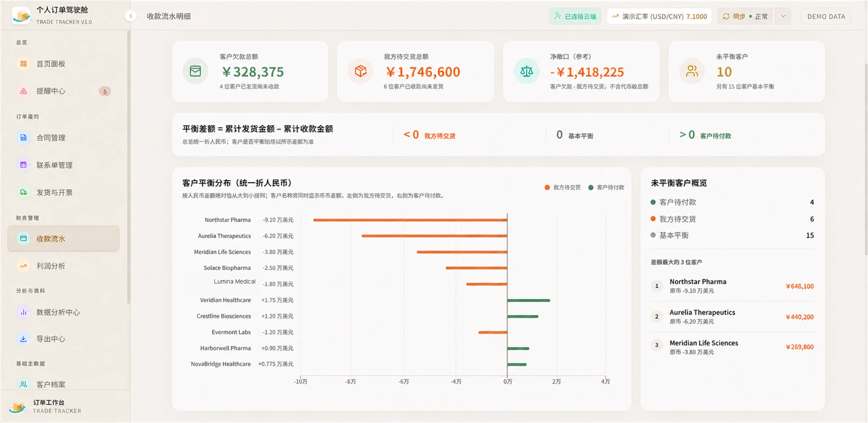This screenshot has width=868, height=423.
Task: Go to 合同管理 menu item
Action: pos(63,138)
